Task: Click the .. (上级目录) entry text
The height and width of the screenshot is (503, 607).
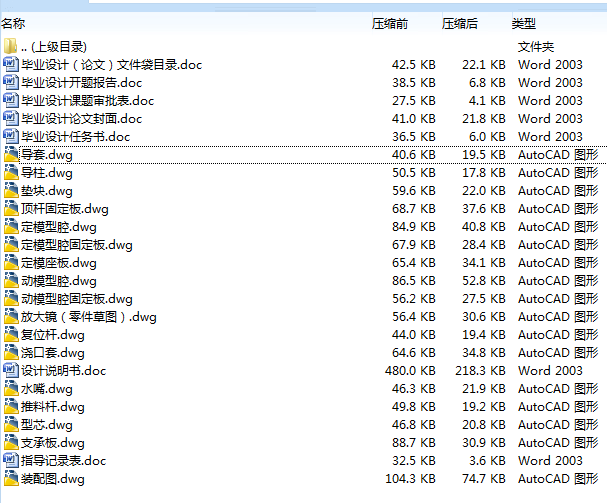Action: pos(54,46)
